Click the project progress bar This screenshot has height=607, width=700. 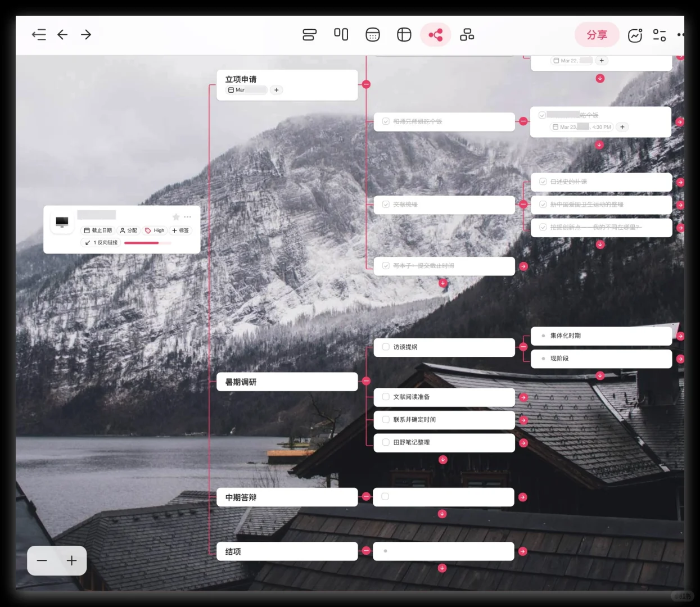coord(147,243)
